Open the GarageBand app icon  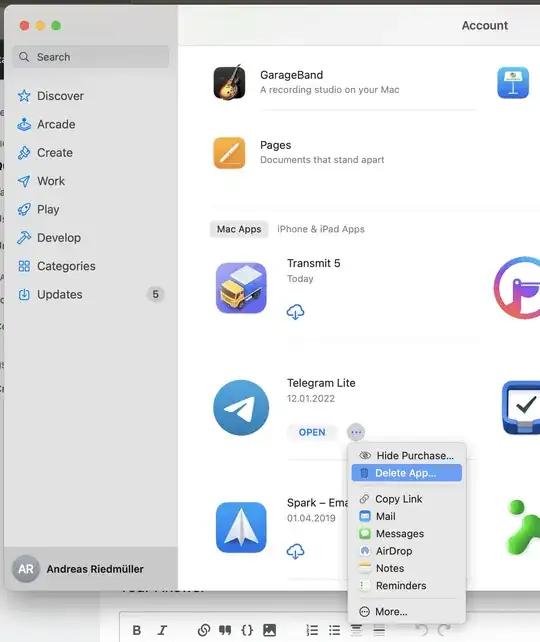click(x=229, y=82)
